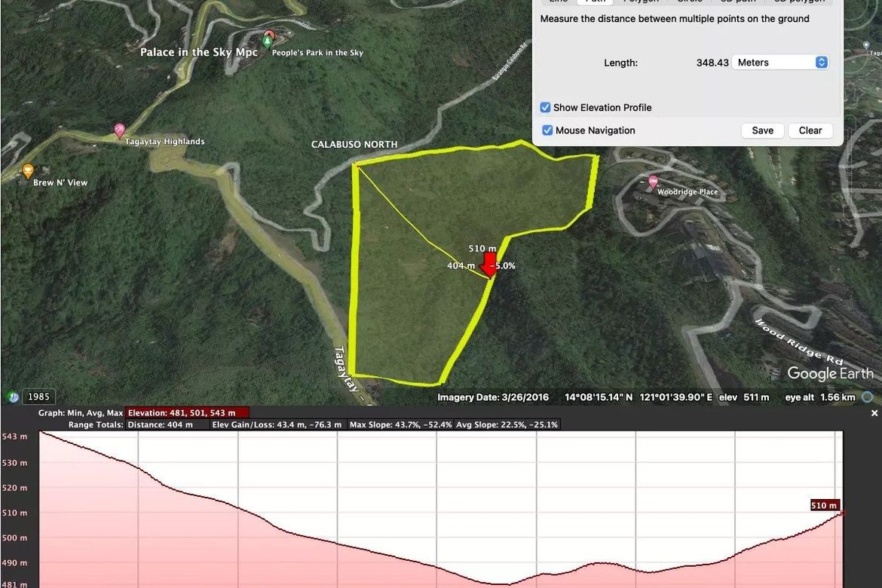
Task: Click the -5.0% slope label on the map
Action: [x=503, y=265]
